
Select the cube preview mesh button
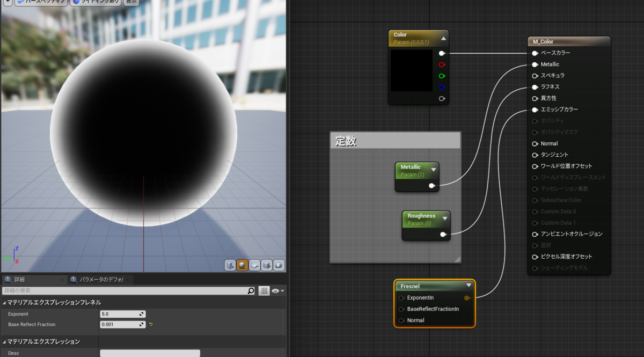pos(267,265)
